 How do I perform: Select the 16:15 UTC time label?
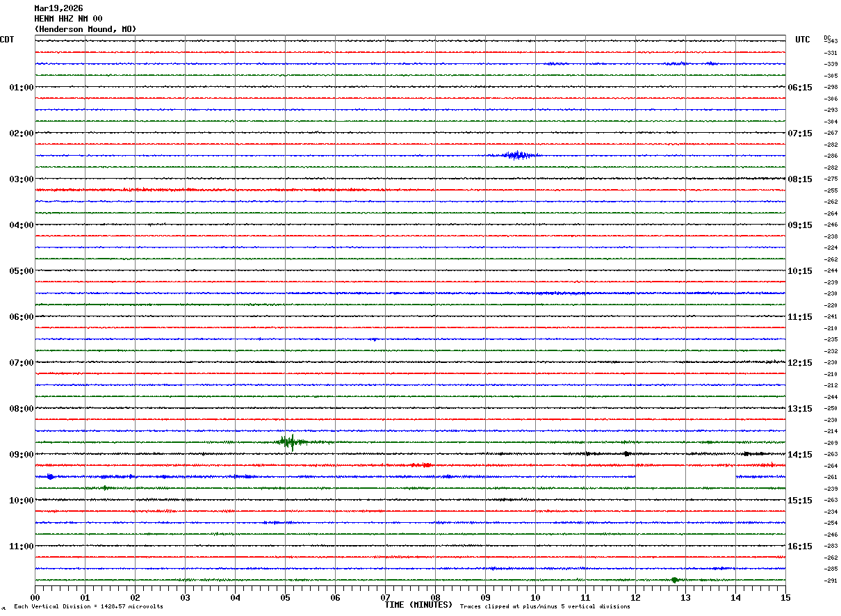tap(799, 546)
